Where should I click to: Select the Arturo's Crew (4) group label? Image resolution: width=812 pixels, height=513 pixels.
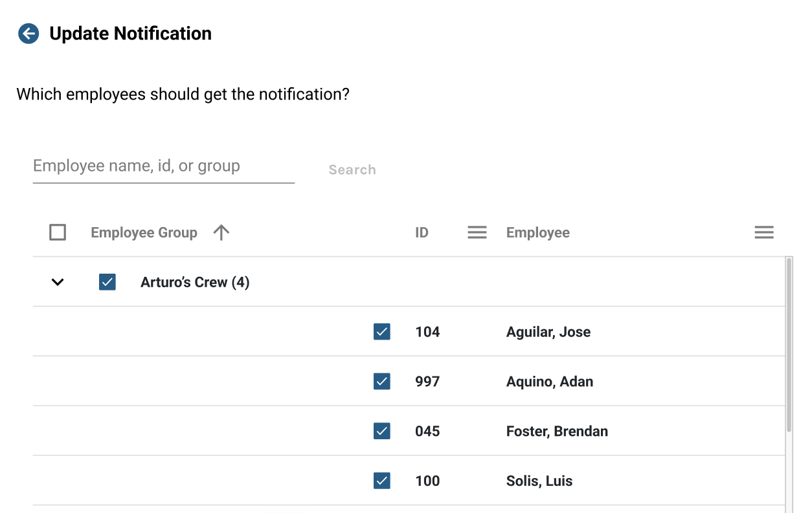click(195, 282)
